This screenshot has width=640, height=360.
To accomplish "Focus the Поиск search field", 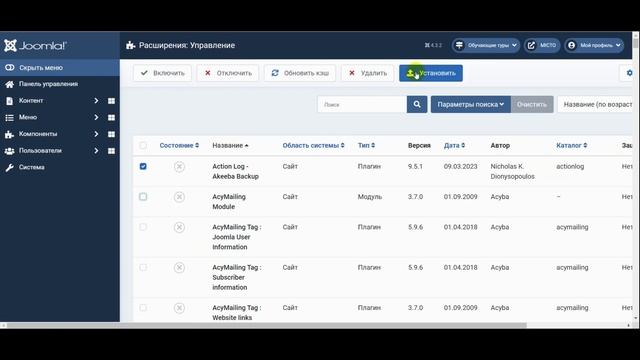I will pyautogui.click(x=362, y=104).
